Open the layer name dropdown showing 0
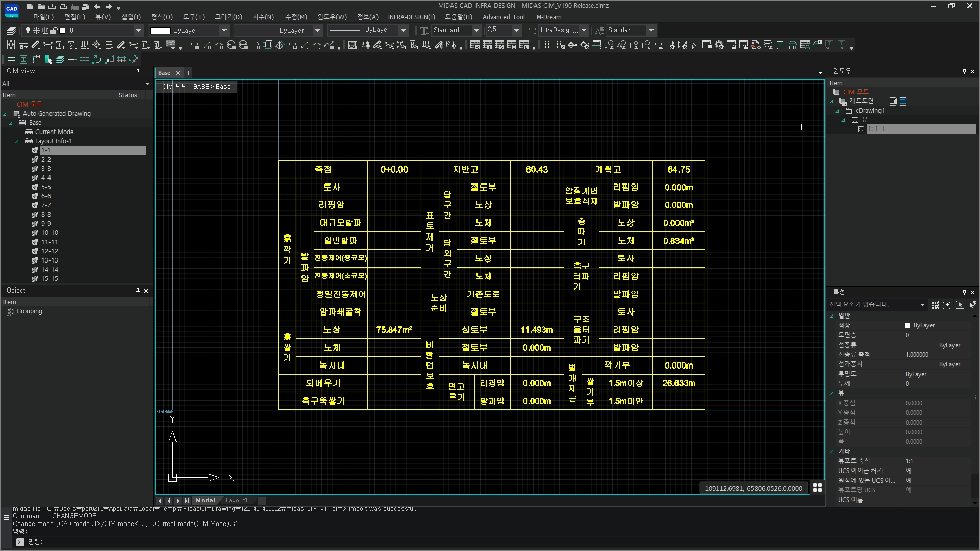This screenshot has width=980, height=551. pos(138,31)
